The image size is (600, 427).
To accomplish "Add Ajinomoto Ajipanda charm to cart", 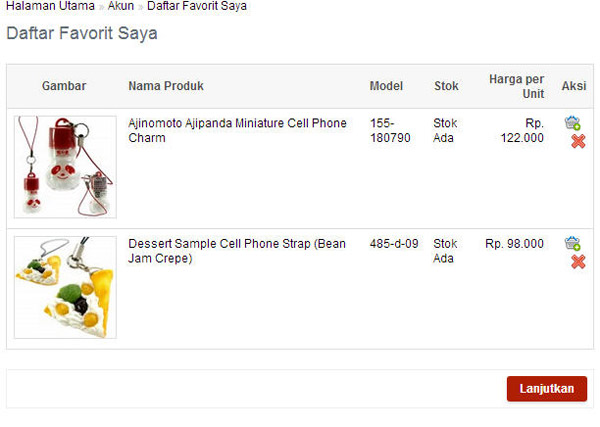I will tap(572, 123).
